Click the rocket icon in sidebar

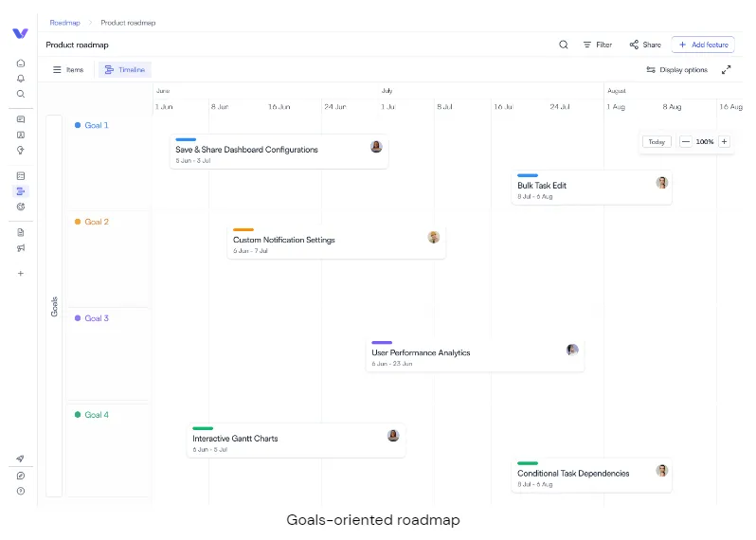[20, 459]
